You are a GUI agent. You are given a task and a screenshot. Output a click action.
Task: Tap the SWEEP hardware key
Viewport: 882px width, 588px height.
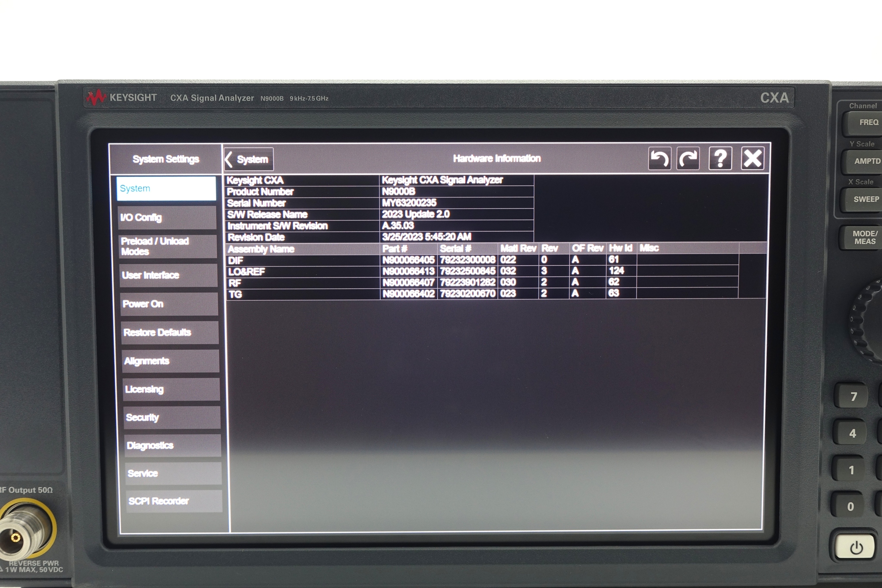(862, 199)
